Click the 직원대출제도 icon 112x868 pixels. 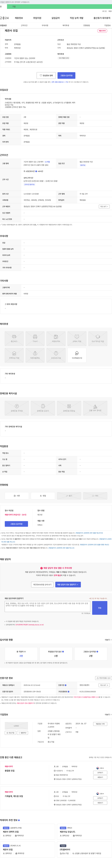point(35,355)
